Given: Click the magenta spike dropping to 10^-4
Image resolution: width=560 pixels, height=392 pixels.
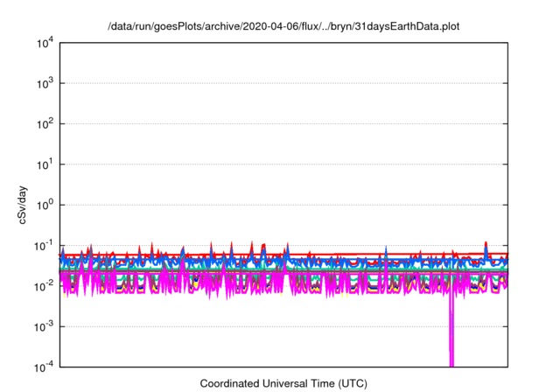Looking at the screenshot, I should [451, 341].
